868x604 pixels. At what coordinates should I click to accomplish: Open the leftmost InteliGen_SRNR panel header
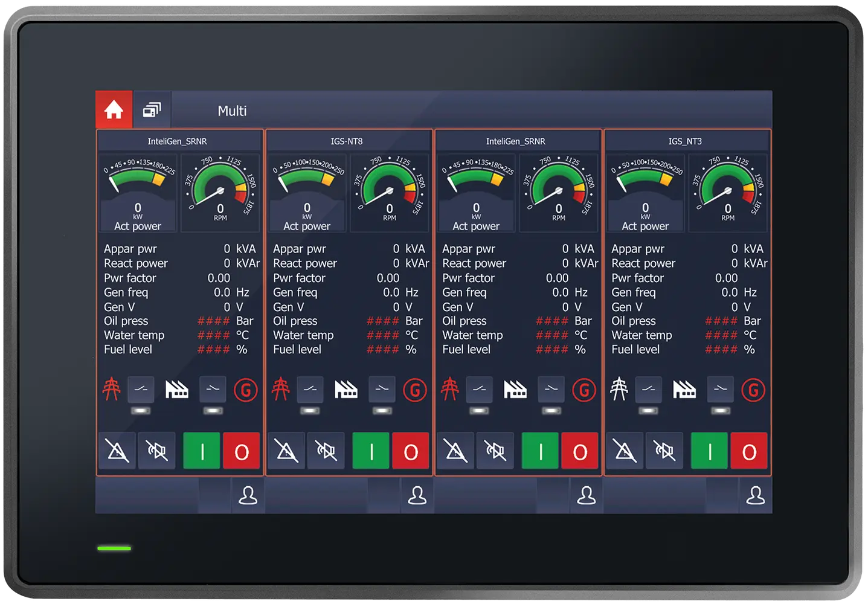coord(178,141)
